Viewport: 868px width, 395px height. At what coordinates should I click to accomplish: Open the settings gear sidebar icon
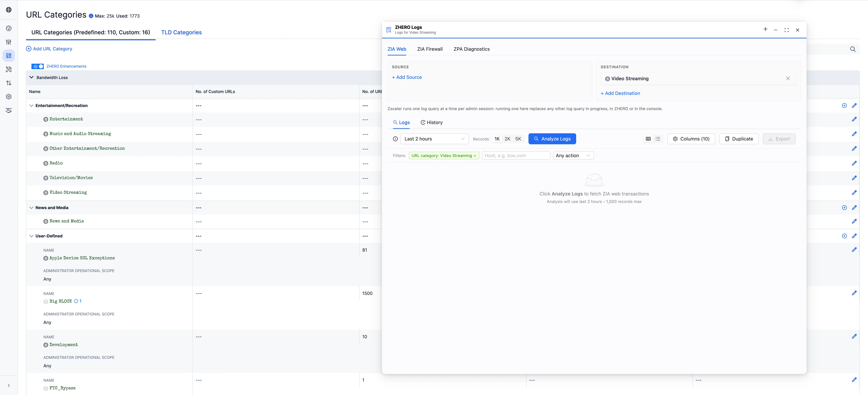tap(9, 97)
